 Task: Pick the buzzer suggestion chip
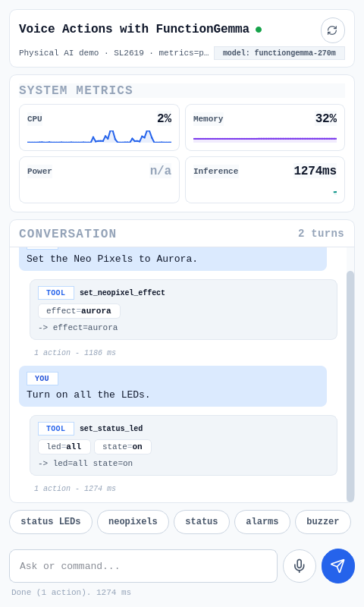pos(322,521)
